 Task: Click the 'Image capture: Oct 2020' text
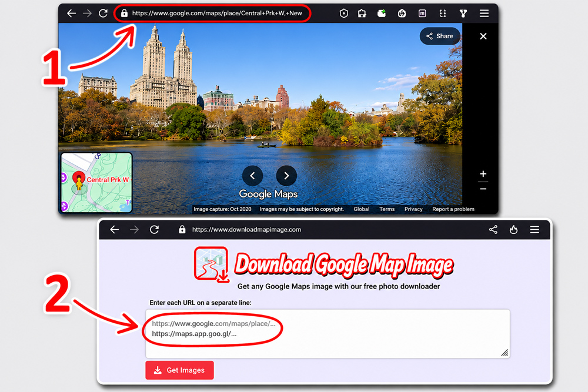222,209
